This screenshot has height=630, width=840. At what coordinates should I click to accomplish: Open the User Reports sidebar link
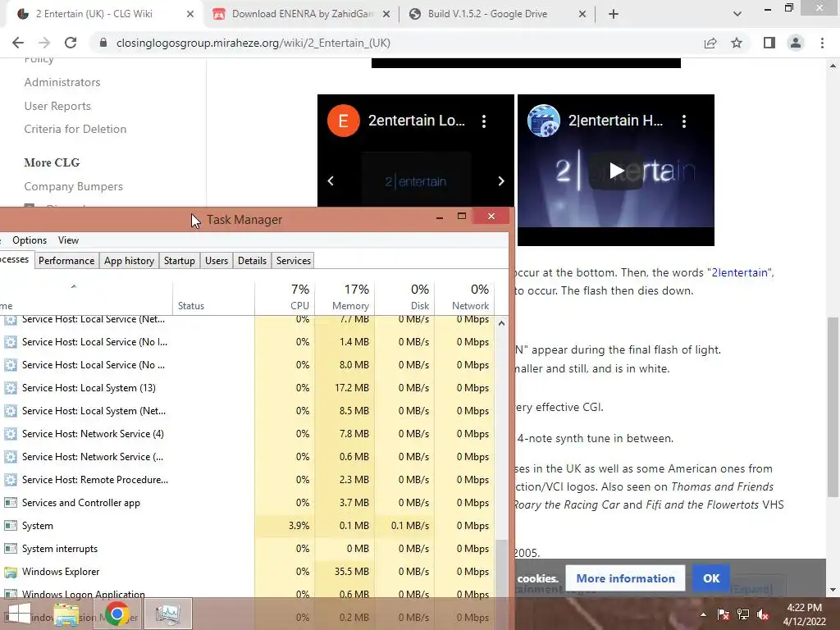(x=57, y=106)
